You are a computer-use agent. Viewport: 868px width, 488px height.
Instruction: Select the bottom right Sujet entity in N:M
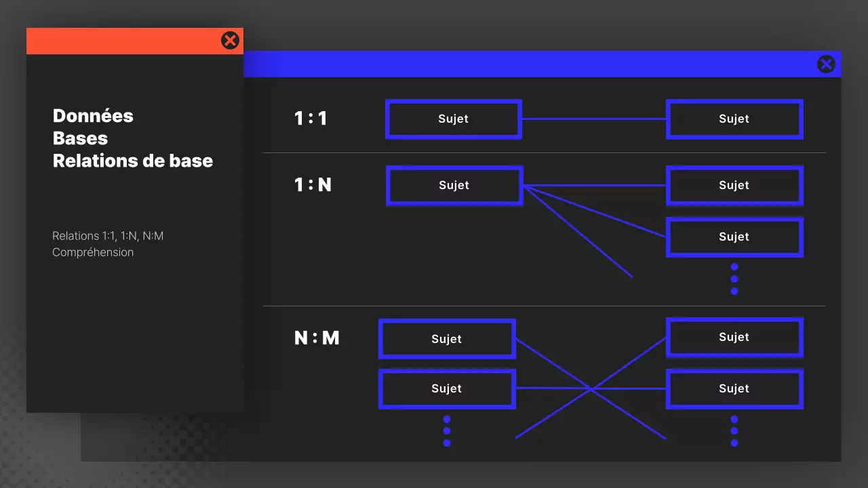click(x=734, y=388)
